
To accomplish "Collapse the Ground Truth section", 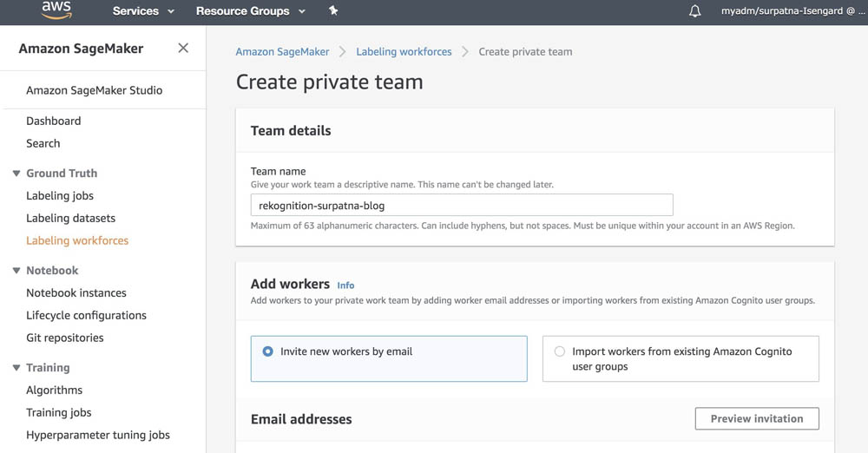I will point(16,174).
